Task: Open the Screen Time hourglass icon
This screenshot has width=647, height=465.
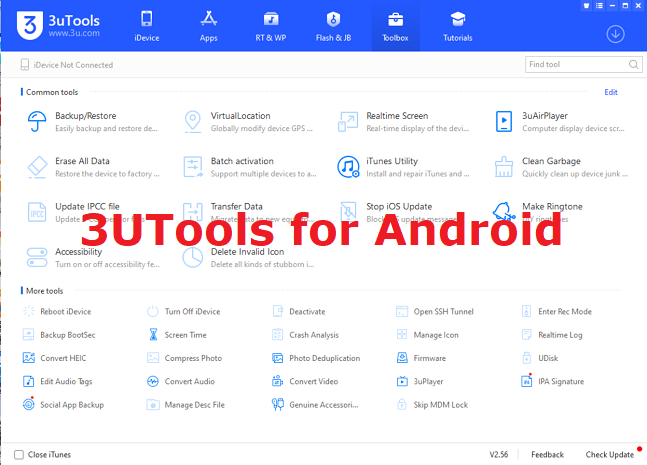Action: (x=153, y=335)
